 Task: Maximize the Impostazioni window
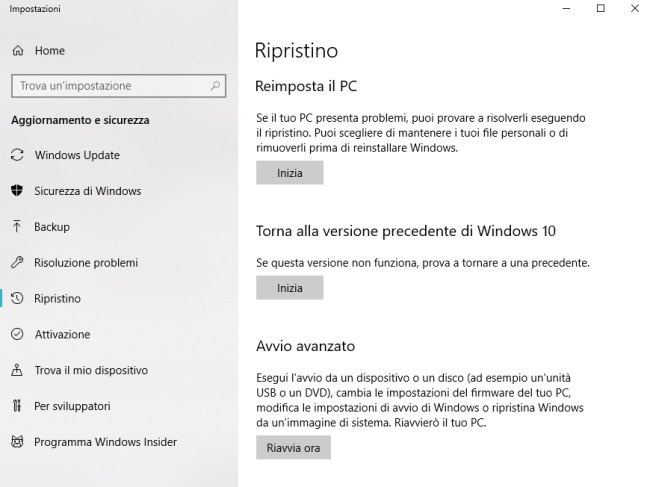coord(600,8)
